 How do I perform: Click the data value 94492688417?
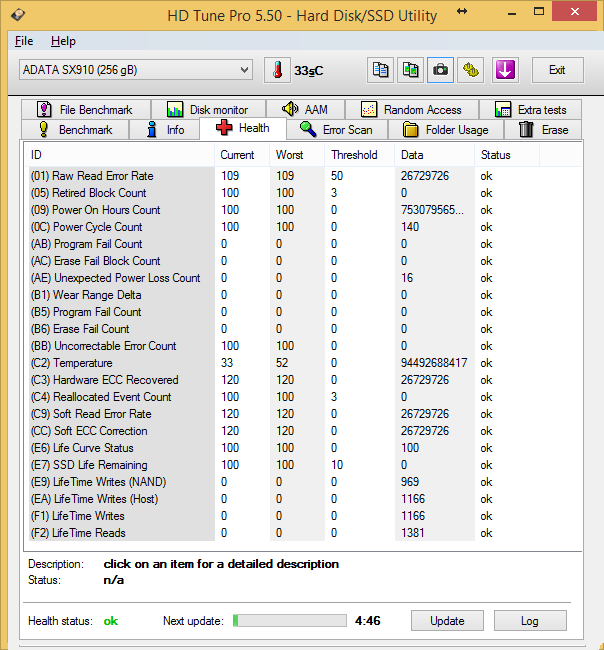click(x=434, y=363)
